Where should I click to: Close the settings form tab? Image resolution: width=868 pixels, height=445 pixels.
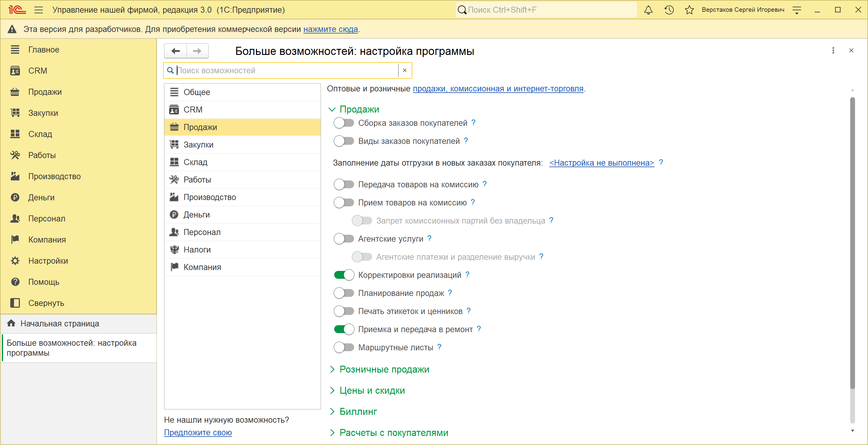pos(851,51)
